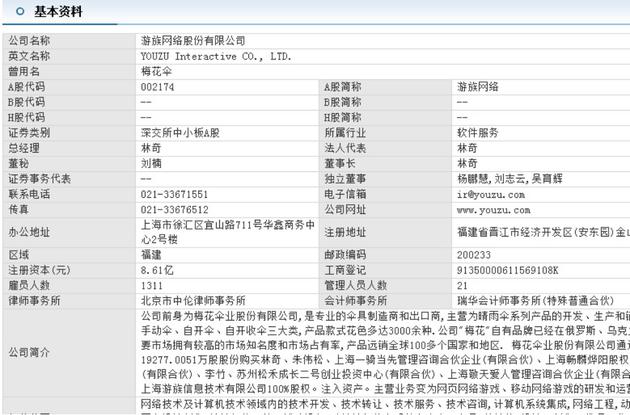Select postal code 200233

click(x=474, y=255)
